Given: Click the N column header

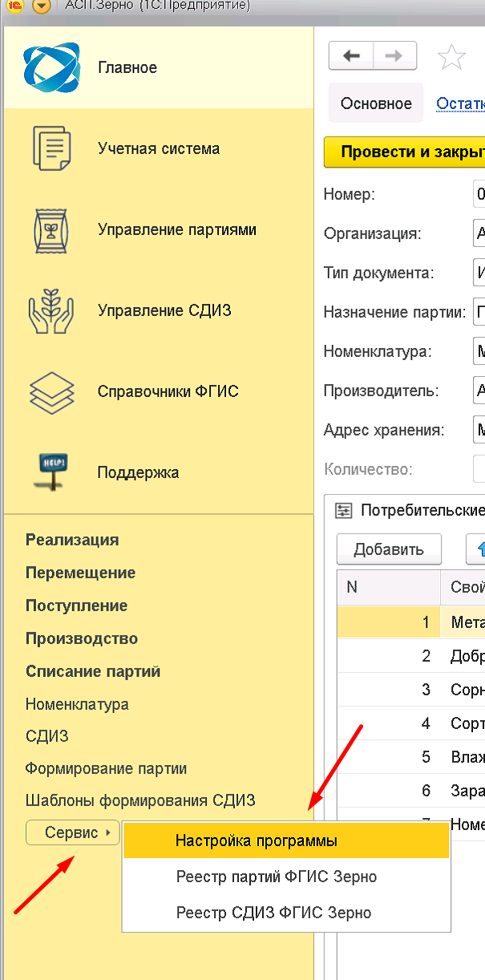Looking at the screenshot, I should click(x=389, y=587).
